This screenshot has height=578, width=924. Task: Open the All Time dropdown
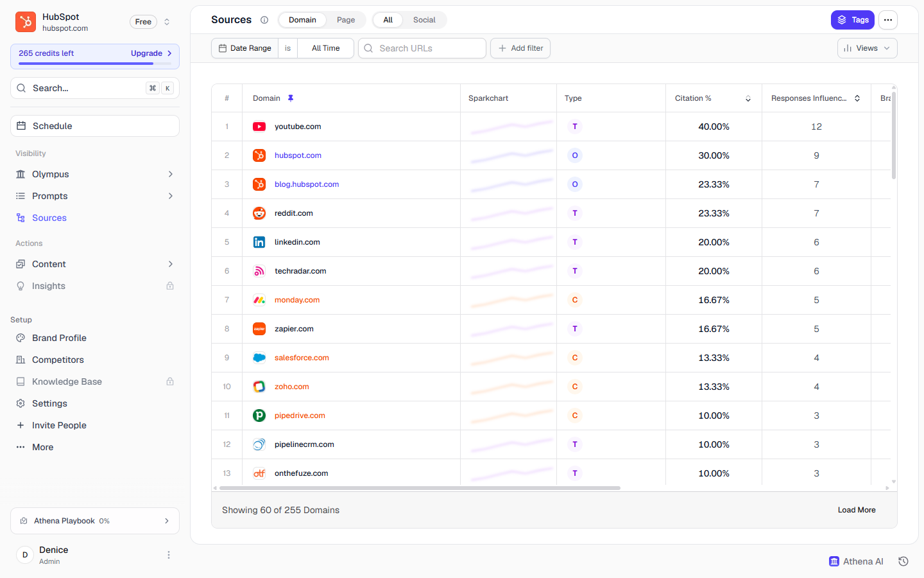click(x=326, y=48)
